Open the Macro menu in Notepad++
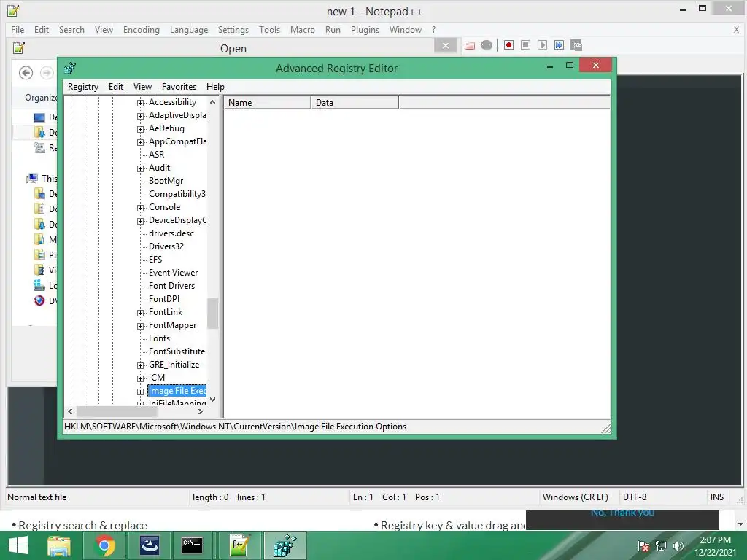The height and width of the screenshot is (560, 747). click(x=303, y=29)
